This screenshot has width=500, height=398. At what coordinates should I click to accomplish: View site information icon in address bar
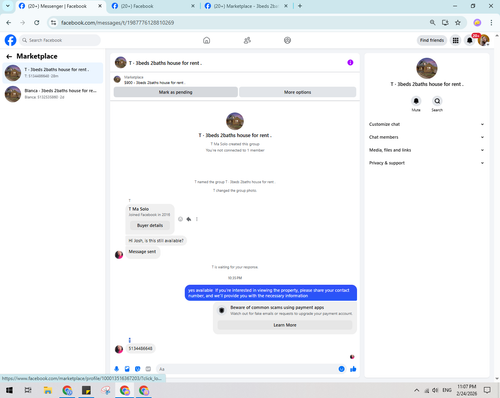[54, 23]
